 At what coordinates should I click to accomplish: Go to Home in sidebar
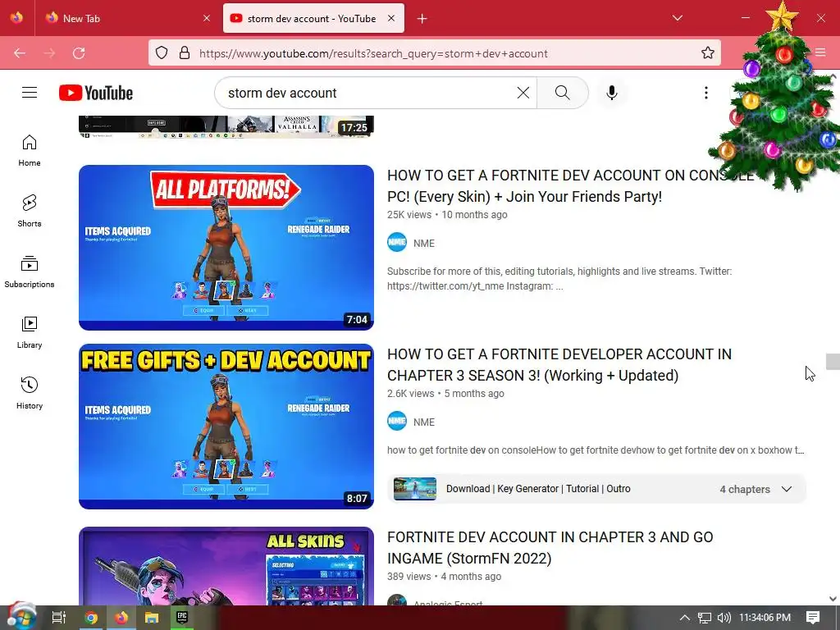tap(30, 151)
